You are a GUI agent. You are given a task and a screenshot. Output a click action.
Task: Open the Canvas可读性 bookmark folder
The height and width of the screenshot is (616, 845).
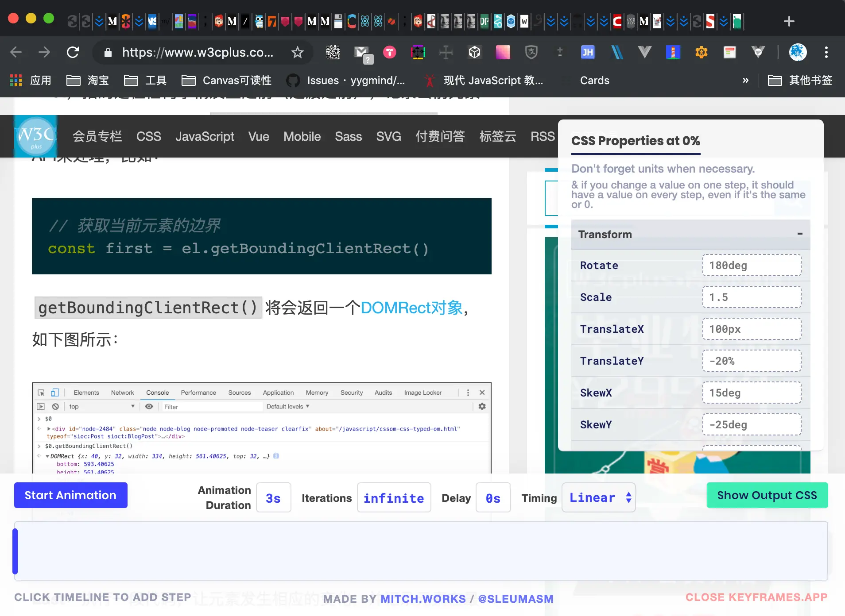226,80
